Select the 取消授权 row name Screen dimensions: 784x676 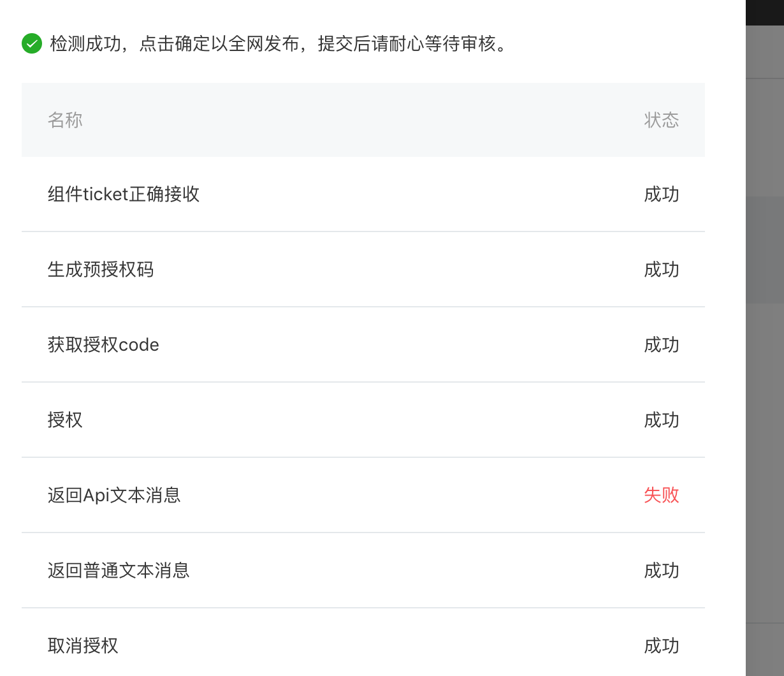(x=83, y=646)
